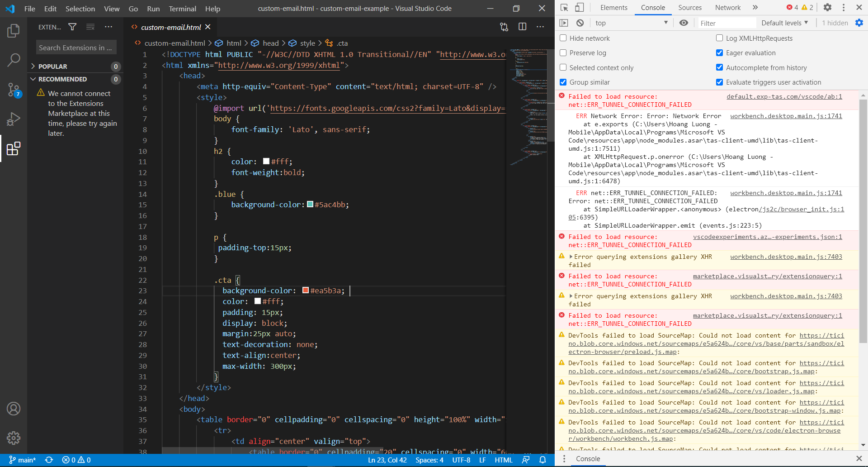Image resolution: width=868 pixels, height=467 pixels.
Task: Open DevTools console settings gear
Action: click(x=859, y=23)
